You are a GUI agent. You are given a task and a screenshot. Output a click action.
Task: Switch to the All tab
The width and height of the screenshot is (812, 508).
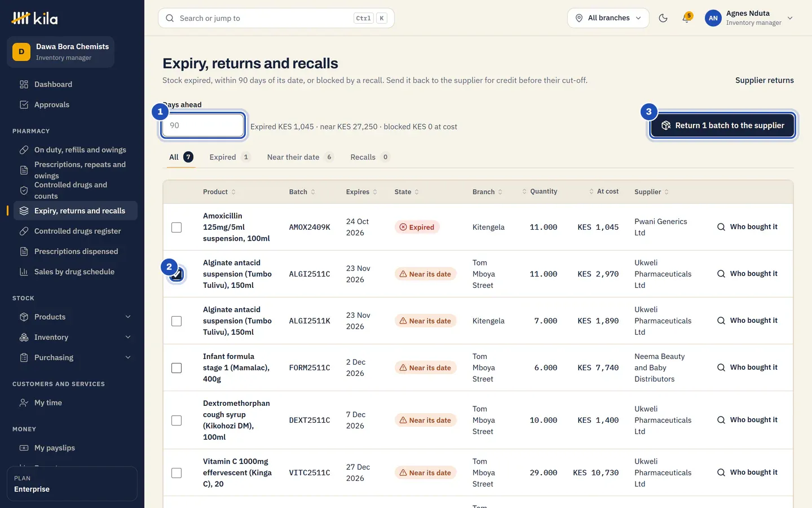pos(181,157)
